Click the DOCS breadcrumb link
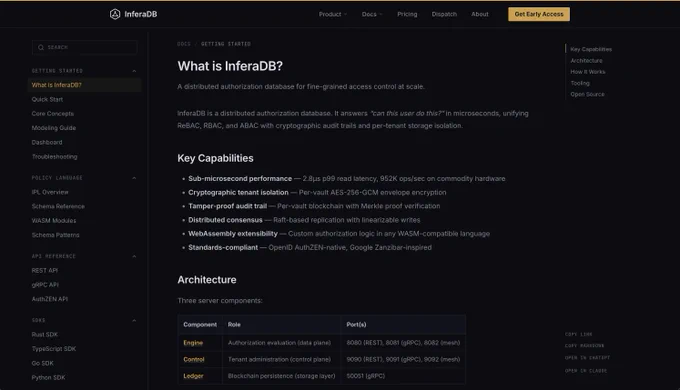The width and height of the screenshot is (680, 390). click(x=184, y=44)
